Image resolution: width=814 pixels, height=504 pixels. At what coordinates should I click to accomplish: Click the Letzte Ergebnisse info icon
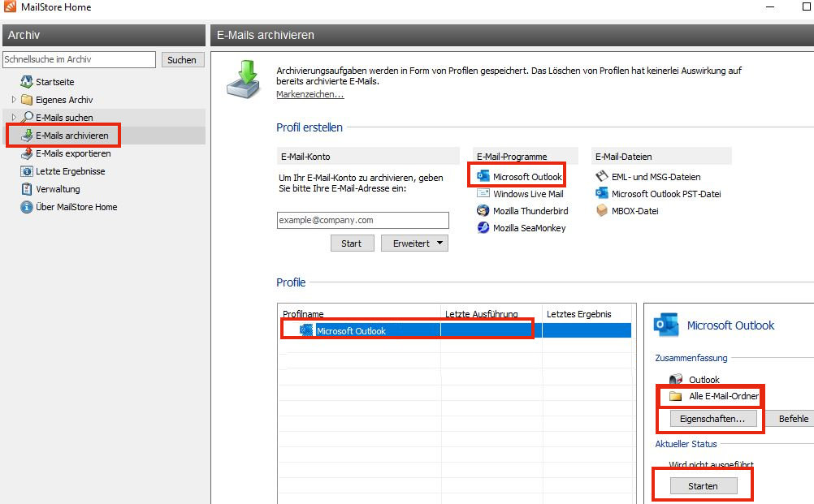[x=27, y=171]
